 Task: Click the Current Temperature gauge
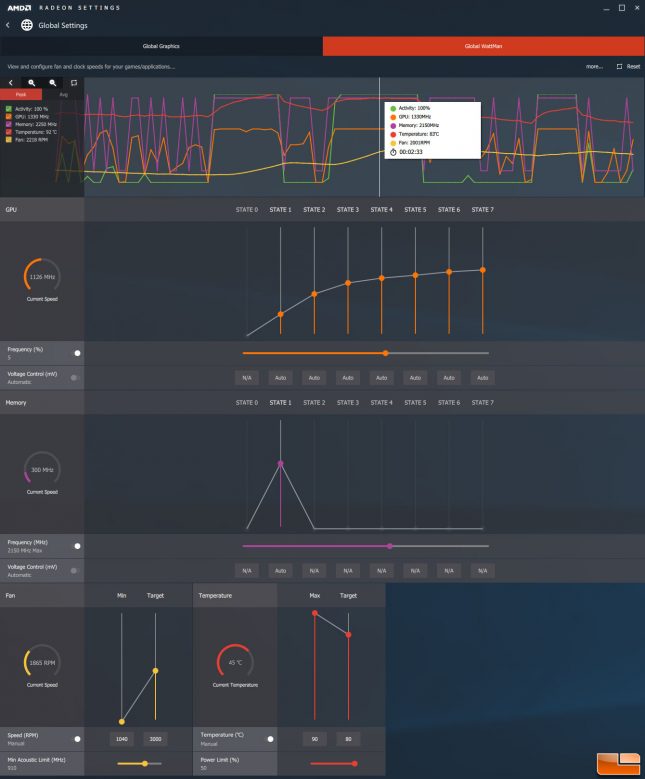235,662
